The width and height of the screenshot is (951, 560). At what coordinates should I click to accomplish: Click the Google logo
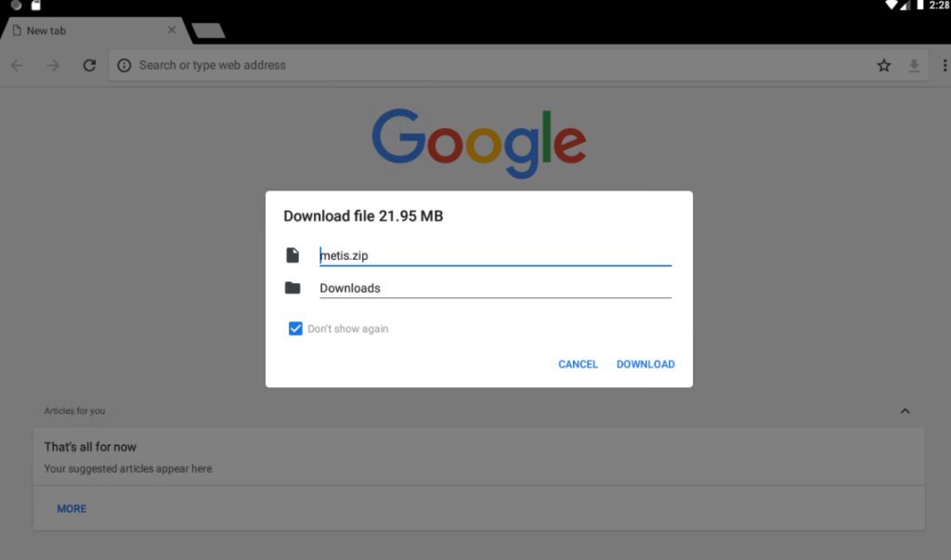479,143
